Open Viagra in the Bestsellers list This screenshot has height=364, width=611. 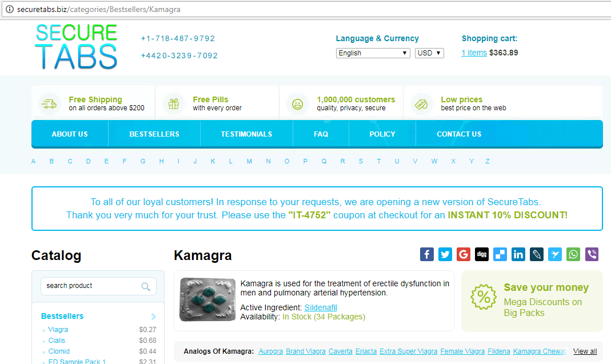(58, 329)
